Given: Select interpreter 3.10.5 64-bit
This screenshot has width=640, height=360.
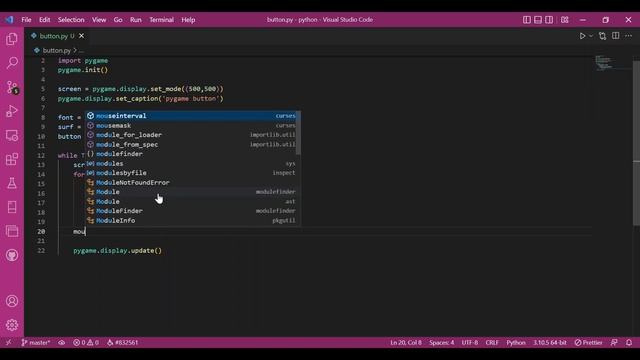Looking at the screenshot, I should [x=549, y=342].
